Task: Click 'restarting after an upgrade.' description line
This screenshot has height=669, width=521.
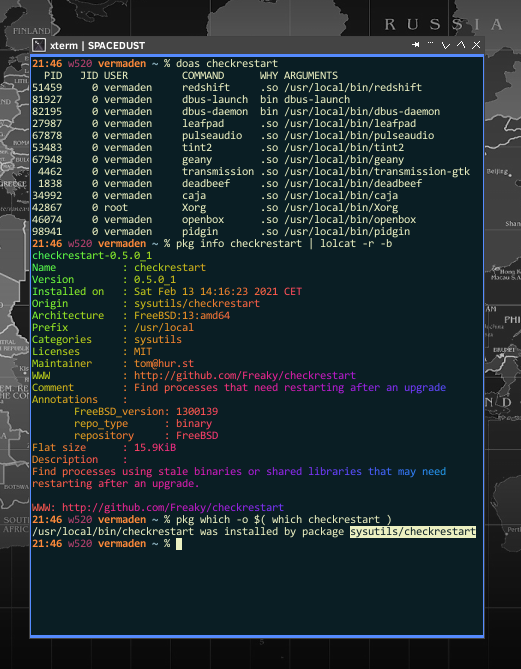Action: pos(116,484)
